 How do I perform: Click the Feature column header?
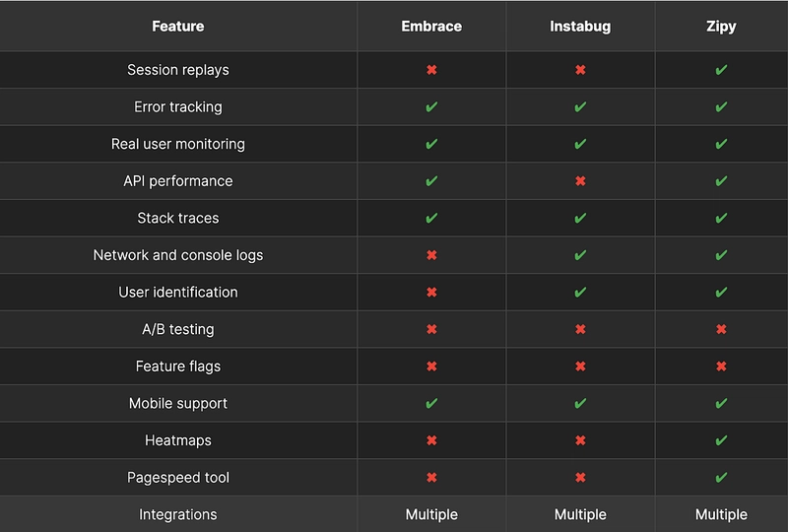[178, 27]
